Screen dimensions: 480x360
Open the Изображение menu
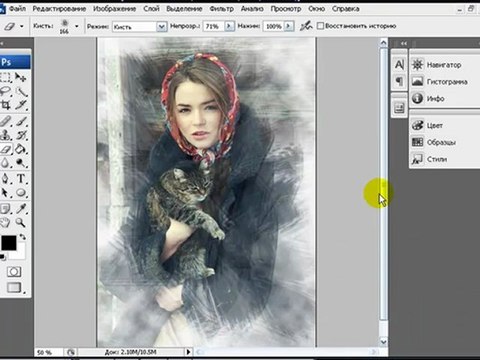click(114, 9)
